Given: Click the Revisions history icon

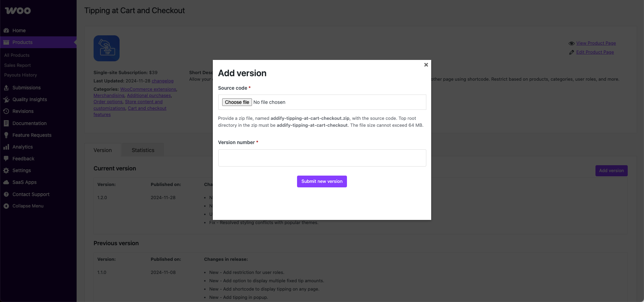Looking at the screenshot, I should click(6, 111).
